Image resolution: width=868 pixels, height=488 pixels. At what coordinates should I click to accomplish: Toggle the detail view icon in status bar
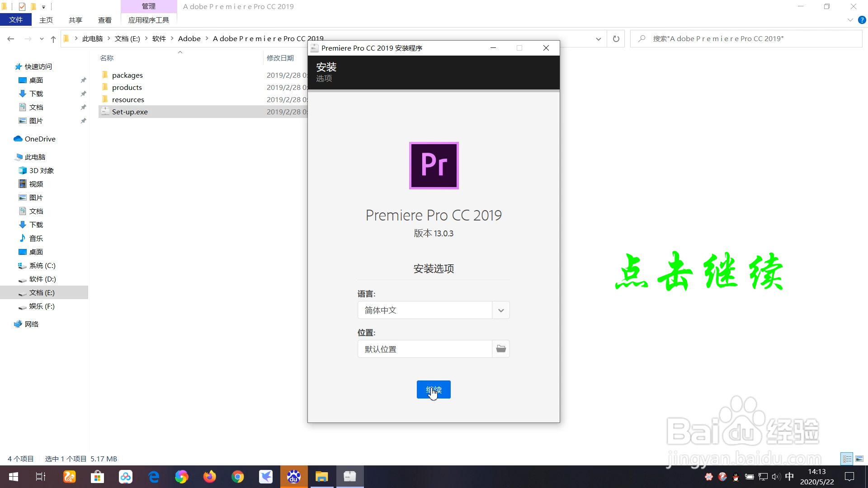846,459
